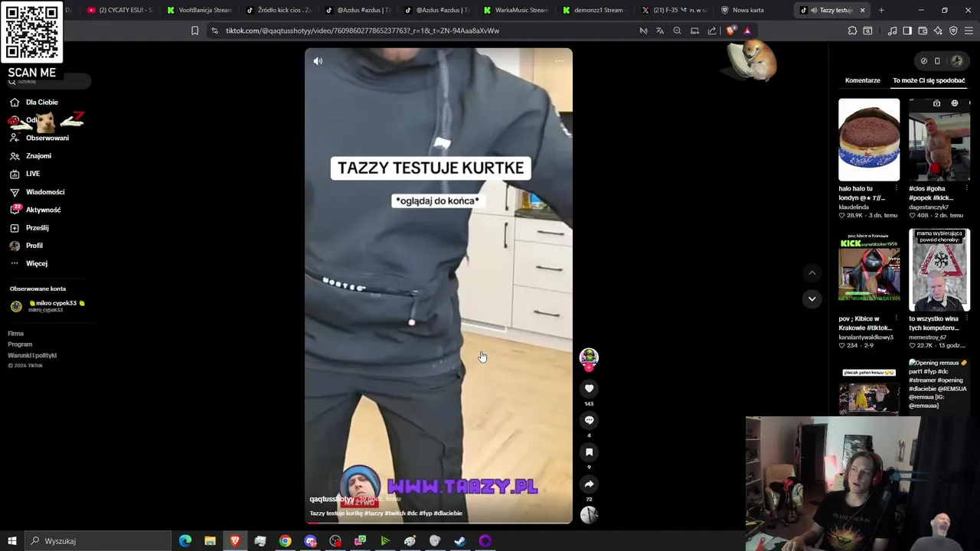Go to the previous video with up arrow
Screen dimensions: 980x551
point(812,272)
